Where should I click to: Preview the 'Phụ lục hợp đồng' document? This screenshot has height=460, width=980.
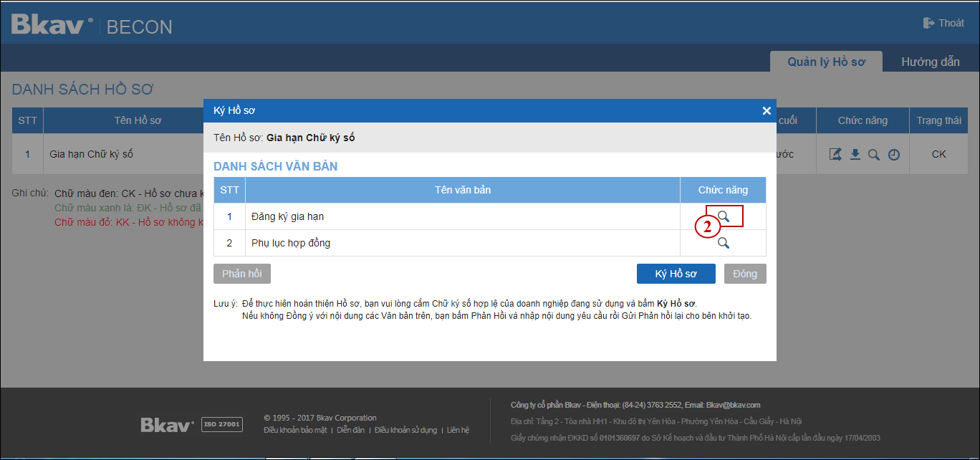click(x=724, y=243)
